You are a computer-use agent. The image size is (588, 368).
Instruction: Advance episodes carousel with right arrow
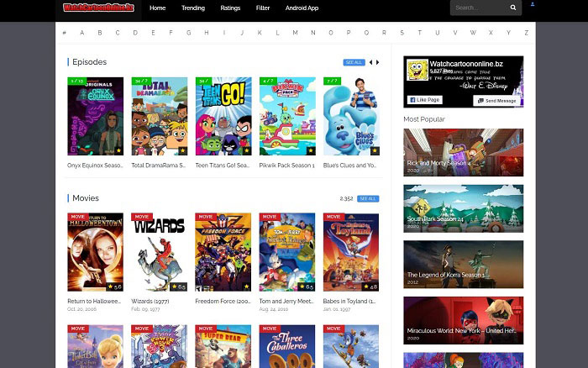click(x=378, y=62)
